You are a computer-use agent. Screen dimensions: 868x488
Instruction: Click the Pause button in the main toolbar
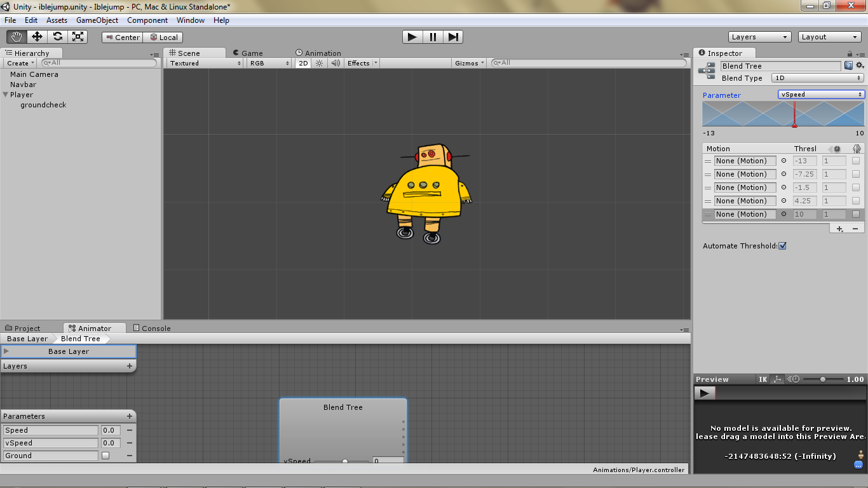433,37
